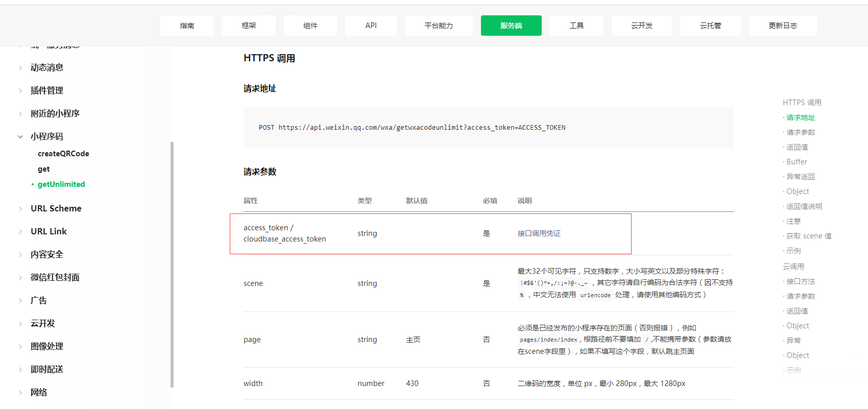Switch to the 框架 tab
Screen dimensions: 868x409
click(x=249, y=26)
